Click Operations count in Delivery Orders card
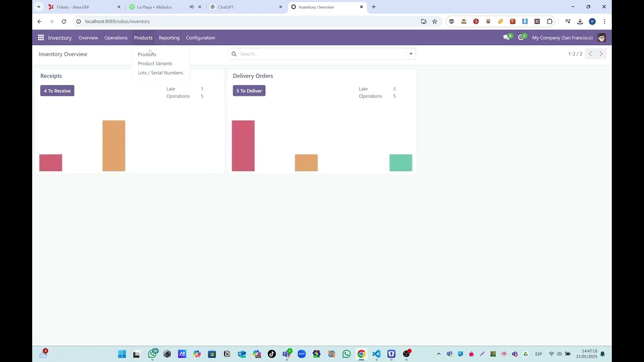 coord(394,96)
